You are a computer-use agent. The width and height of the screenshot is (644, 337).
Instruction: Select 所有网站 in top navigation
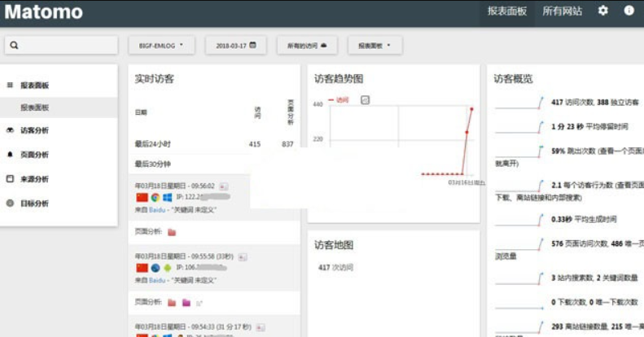pyautogui.click(x=562, y=11)
